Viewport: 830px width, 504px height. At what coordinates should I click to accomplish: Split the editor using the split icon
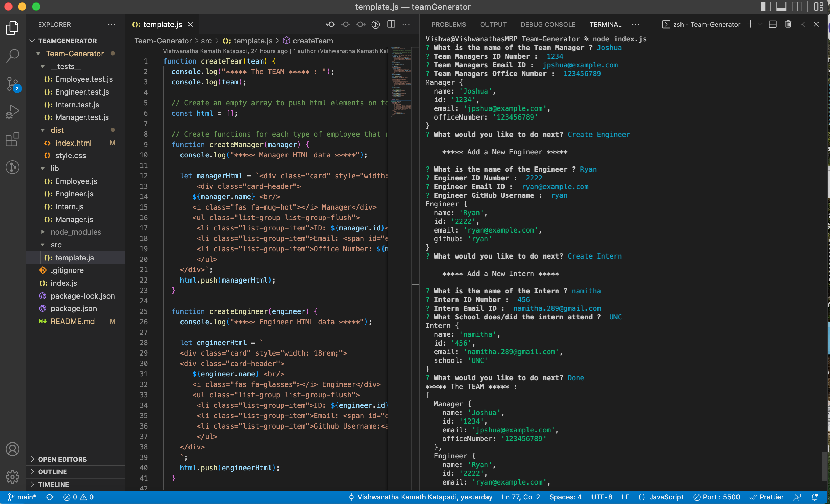point(391,24)
